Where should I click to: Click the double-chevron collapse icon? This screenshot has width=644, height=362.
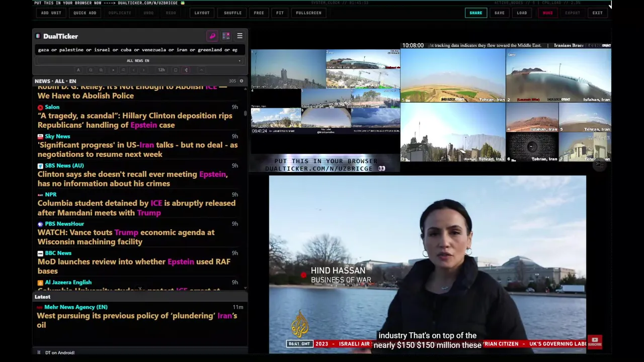pos(123,70)
